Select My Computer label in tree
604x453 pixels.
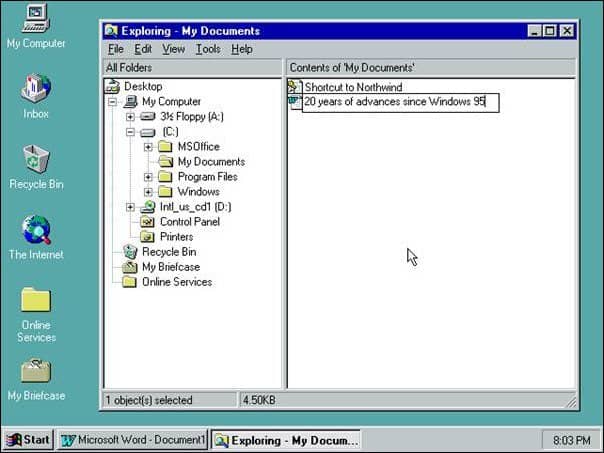coord(171,102)
